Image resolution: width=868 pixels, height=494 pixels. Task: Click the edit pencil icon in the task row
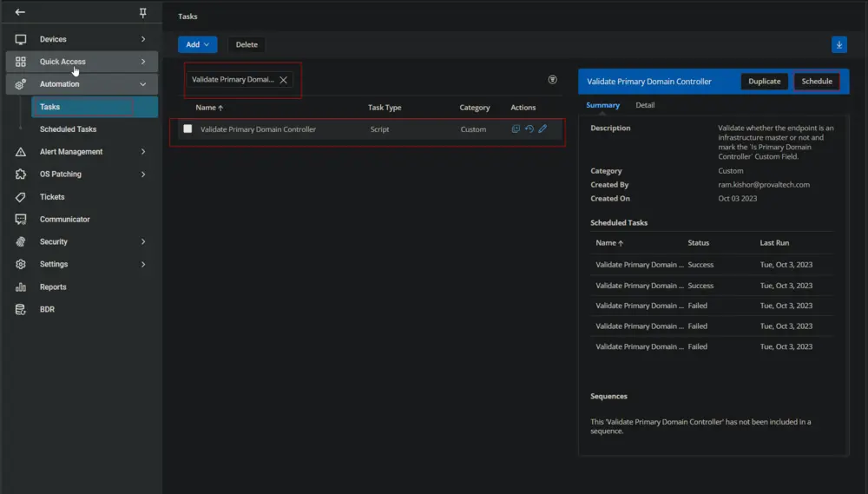click(x=542, y=128)
